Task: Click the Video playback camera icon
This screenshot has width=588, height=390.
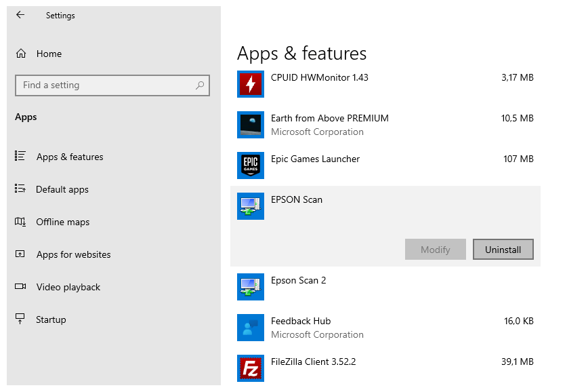Action: [x=20, y=286]
